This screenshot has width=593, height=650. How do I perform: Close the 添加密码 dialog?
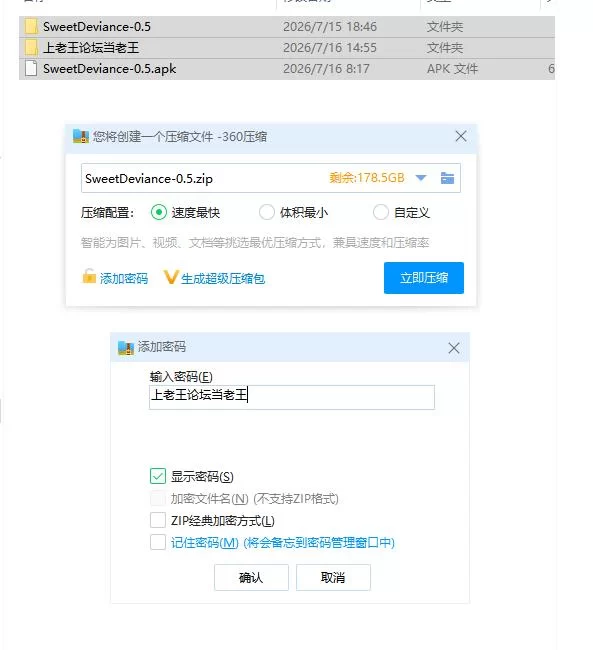[x=454, y=348]
